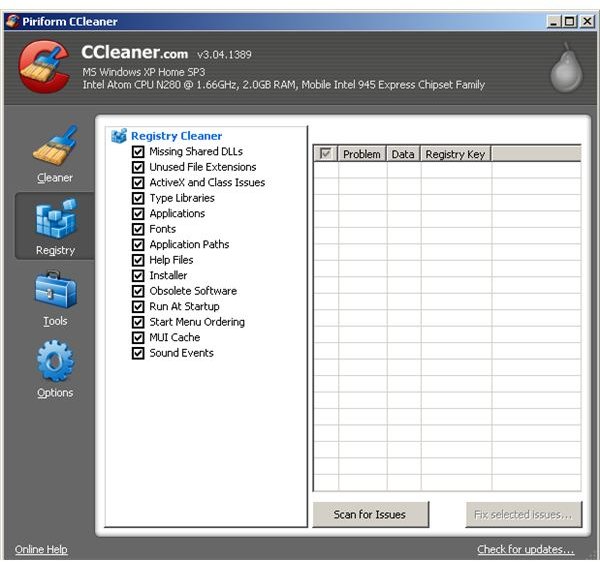600x562 pixels.
Task: Click the title bar CCleaner app icon
Action: [x=12, y=21]
